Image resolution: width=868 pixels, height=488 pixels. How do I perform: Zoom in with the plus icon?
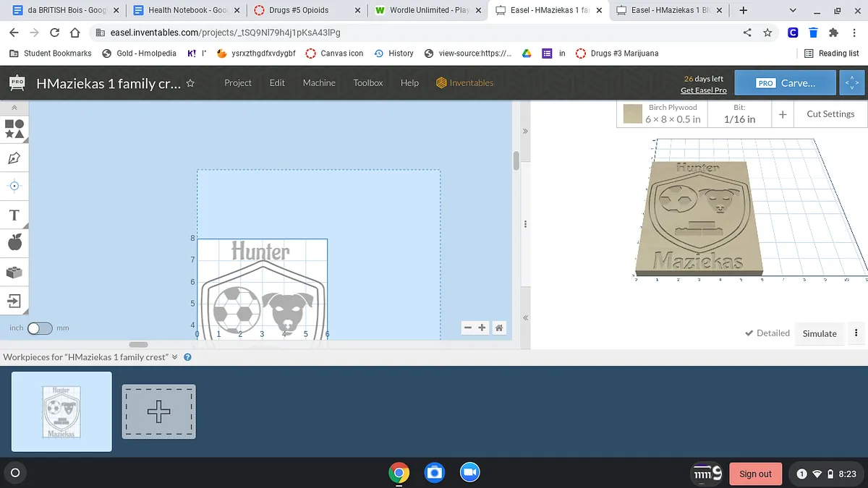coord(482,328)
